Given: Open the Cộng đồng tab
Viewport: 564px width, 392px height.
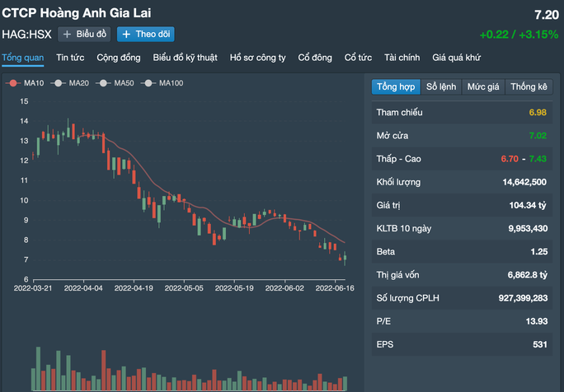Looking at the screenshot, I should point(118,58).
